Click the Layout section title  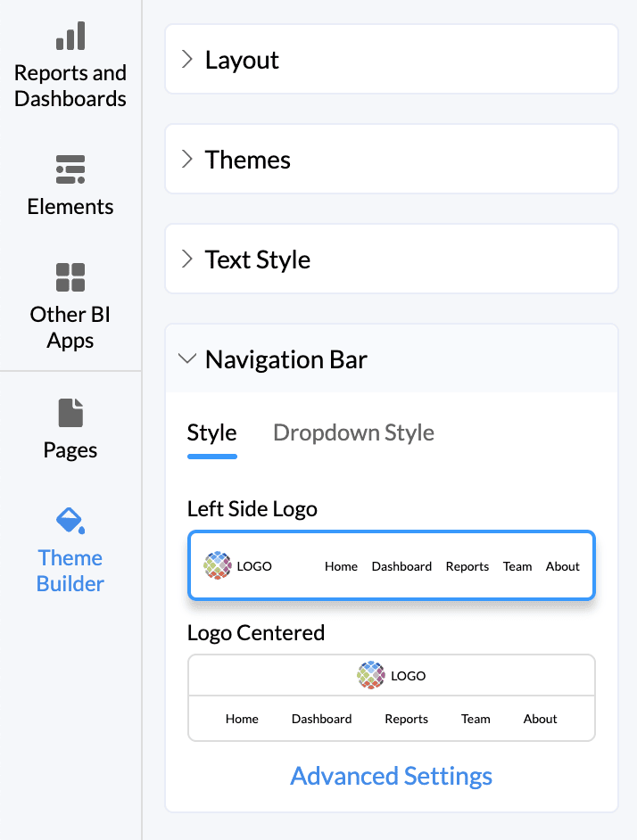[x=242, y=60]
